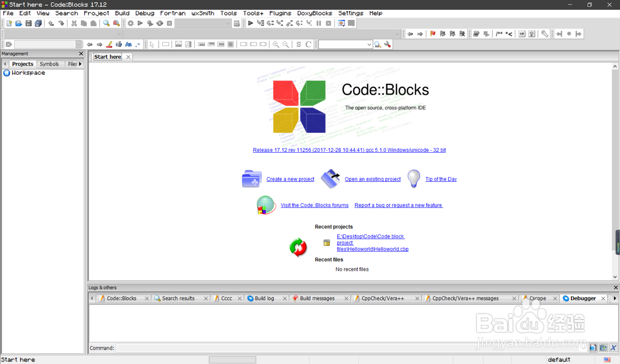This screenshot has width=620, height=364.
Task: Show previous log tabs with left arrow
Action: [92, 298]
